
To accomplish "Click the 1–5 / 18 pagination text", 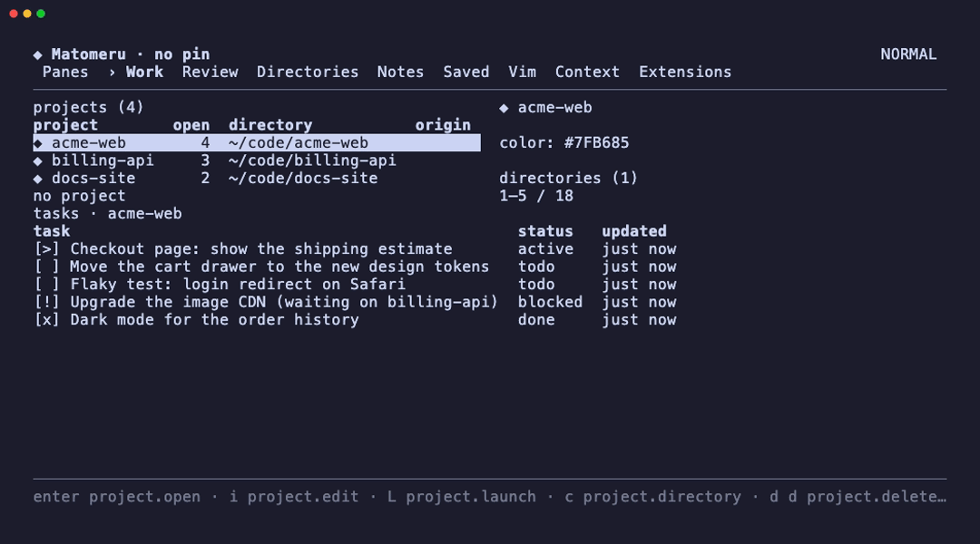I will [536, 196].
